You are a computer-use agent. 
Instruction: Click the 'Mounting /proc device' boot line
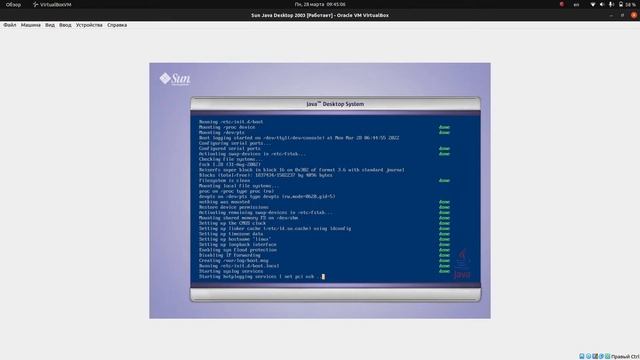tap(227, 127)
